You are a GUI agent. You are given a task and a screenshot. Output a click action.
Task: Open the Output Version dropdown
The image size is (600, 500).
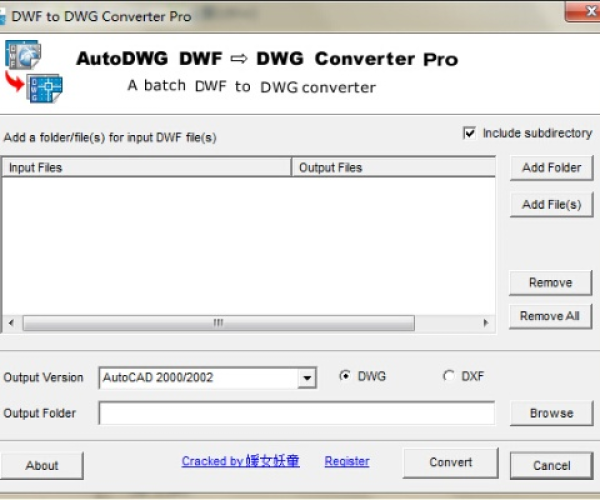tap(307, 378)
